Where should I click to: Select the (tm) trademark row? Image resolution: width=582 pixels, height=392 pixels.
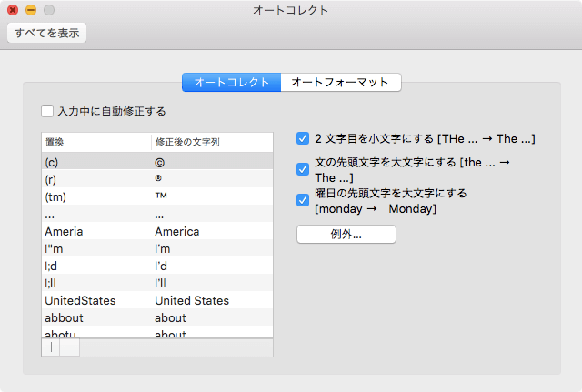coord(156,196)
